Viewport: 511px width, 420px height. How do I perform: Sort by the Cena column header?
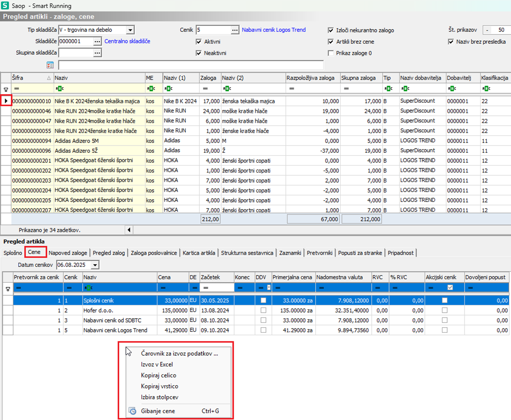tap(173, 277)
